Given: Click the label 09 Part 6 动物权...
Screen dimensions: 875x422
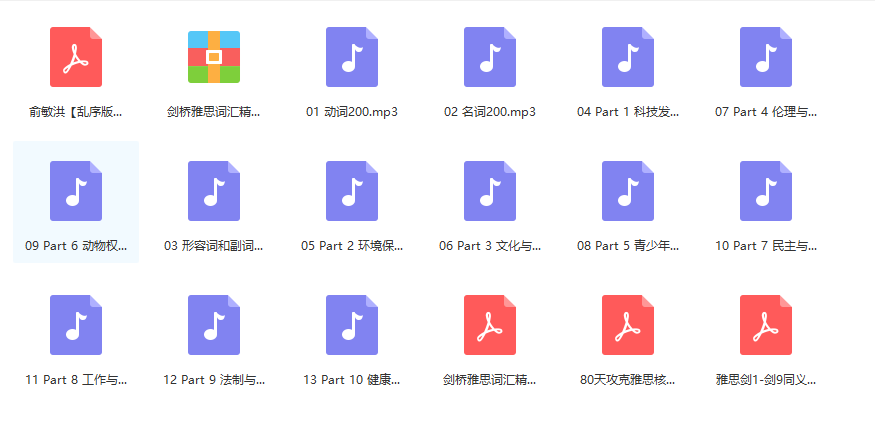Looking at the screenshot, I should tap(76, 246).
